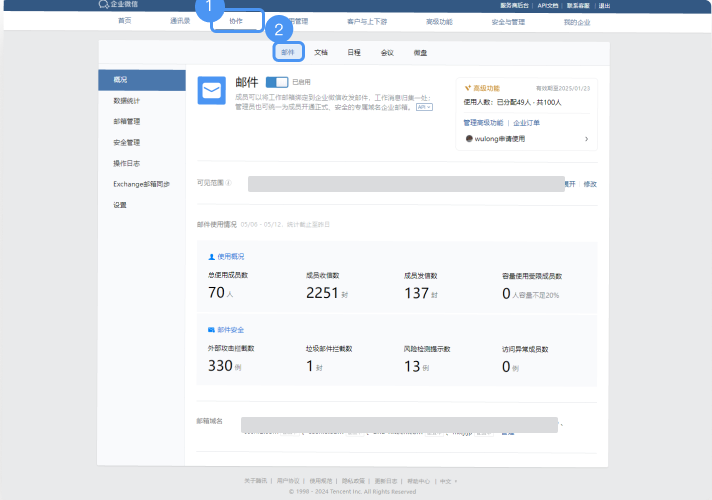Switch to the 文档 tab

tap(321, 51)
